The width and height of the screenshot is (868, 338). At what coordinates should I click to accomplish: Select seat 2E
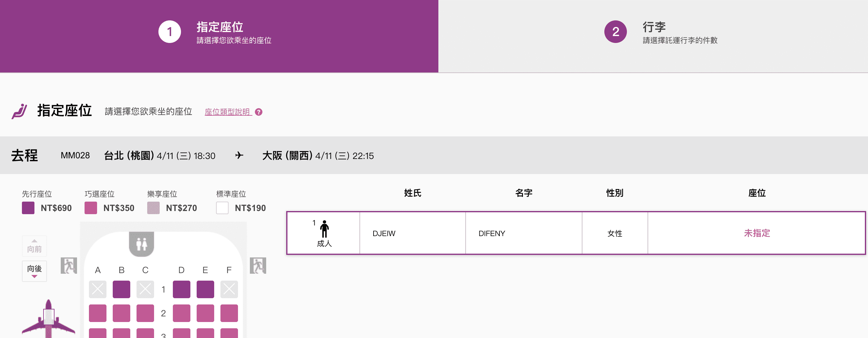click(205, 313)
